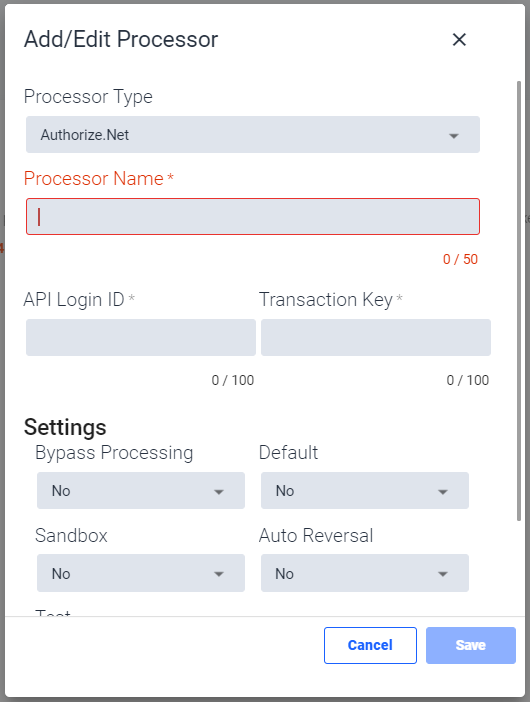Click the Bypass Processing dropdown arrow icon
This screenshot has width=530, height=702.
pos(219,492)
